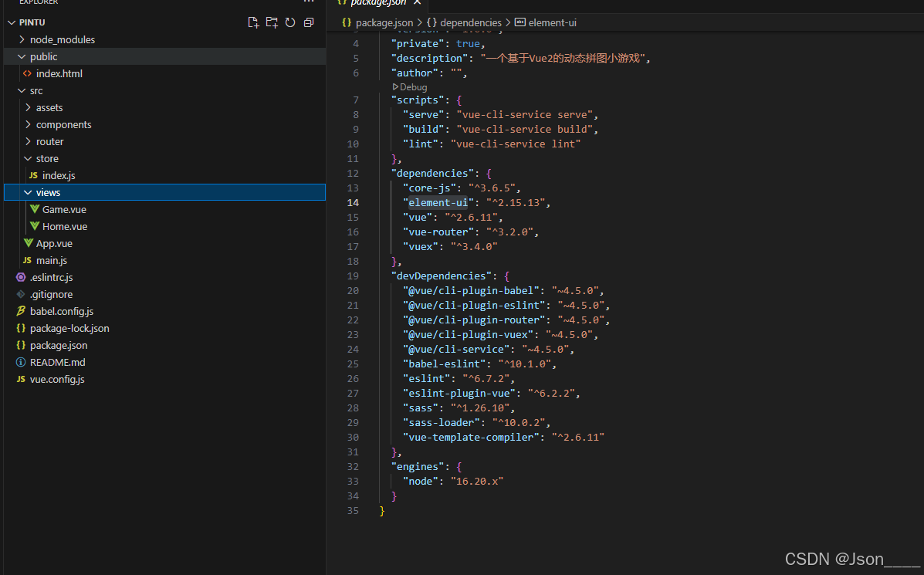Image resolution: width=924 pixels, height=575 pixels.
Task: Click package.json in the breadcrumb
Action: [x=384, y=22]
